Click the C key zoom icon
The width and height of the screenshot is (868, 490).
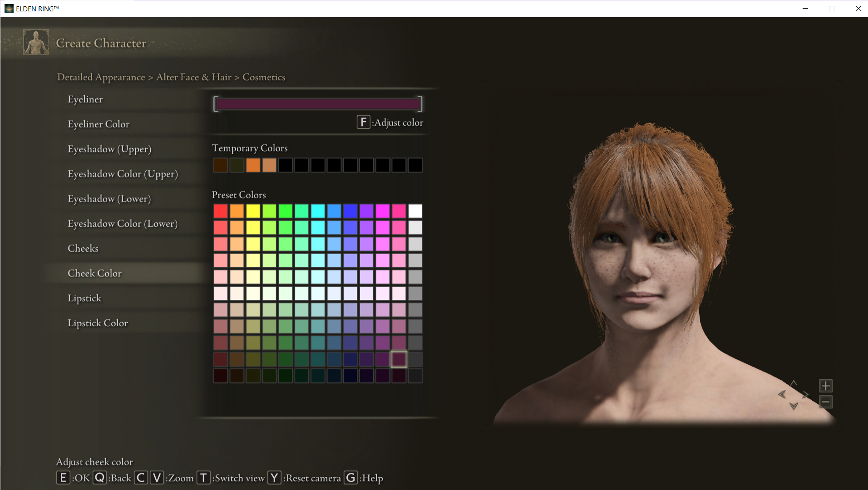click(x=141, y=478)
